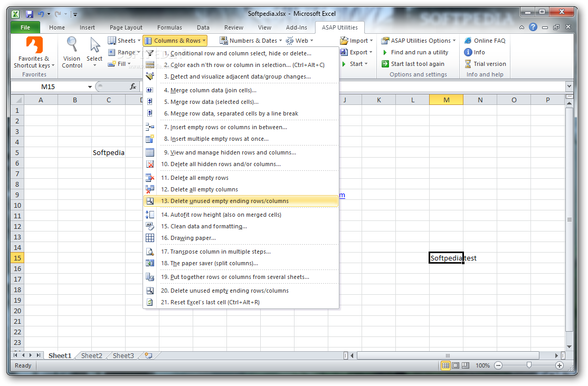Switch to the Home tab
588x386 pixels.
(57, 27)
